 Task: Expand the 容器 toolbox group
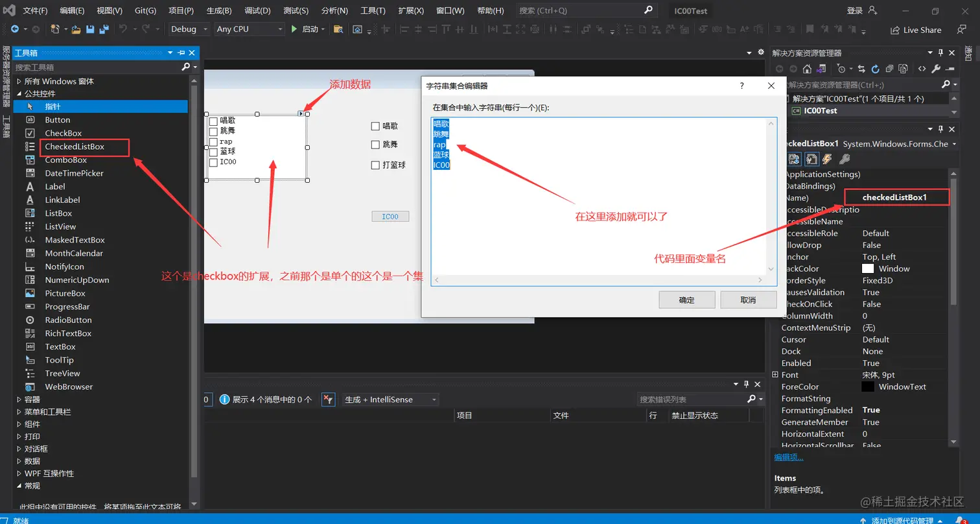coord(18,399)
